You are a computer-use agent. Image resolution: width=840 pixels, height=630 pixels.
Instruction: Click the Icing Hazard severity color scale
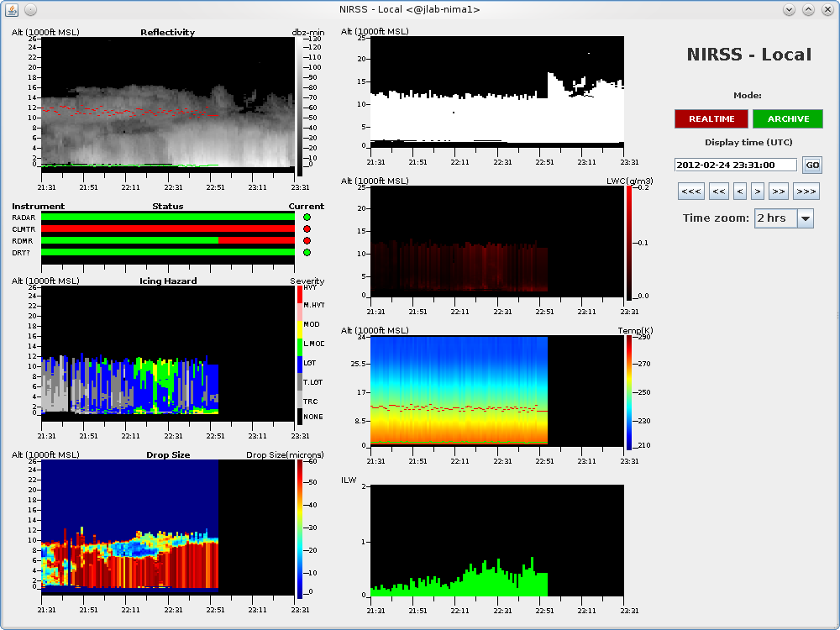[x=300, y=353]
